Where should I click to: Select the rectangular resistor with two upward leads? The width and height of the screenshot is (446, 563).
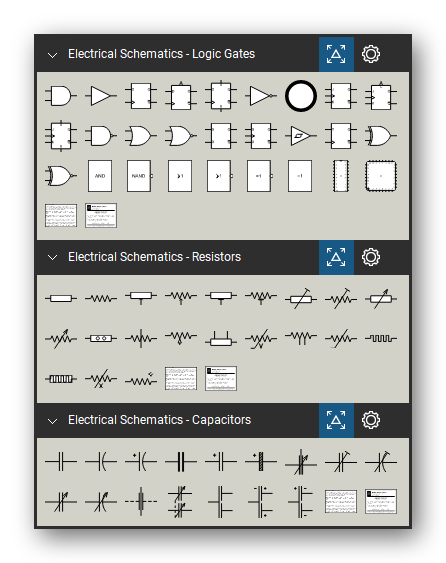(x=221, y=339)
